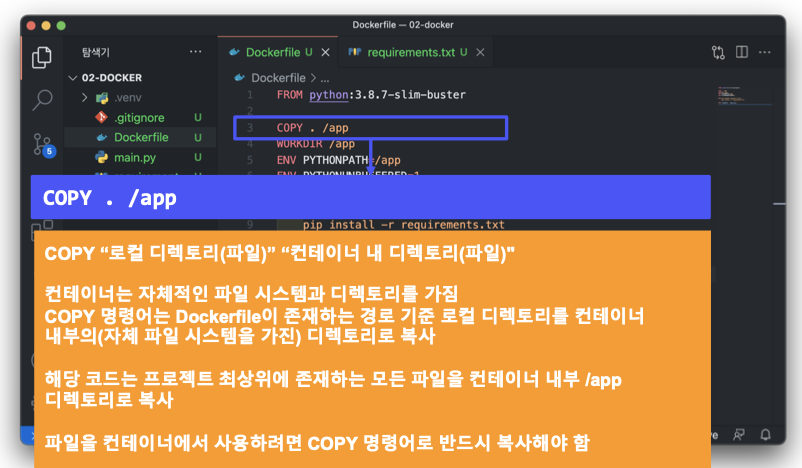Click the U status badge for main.py
This screenshot has height=468, width=802.
pos(198,157)
